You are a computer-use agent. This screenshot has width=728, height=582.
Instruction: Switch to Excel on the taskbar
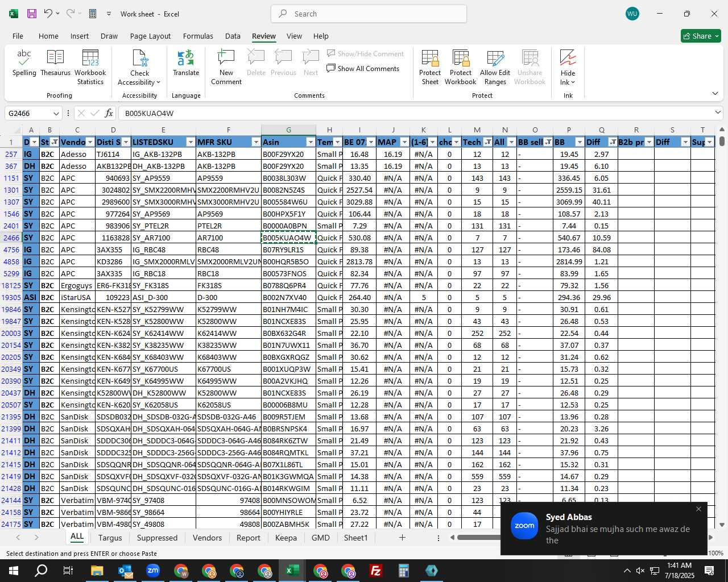[292, 571]
